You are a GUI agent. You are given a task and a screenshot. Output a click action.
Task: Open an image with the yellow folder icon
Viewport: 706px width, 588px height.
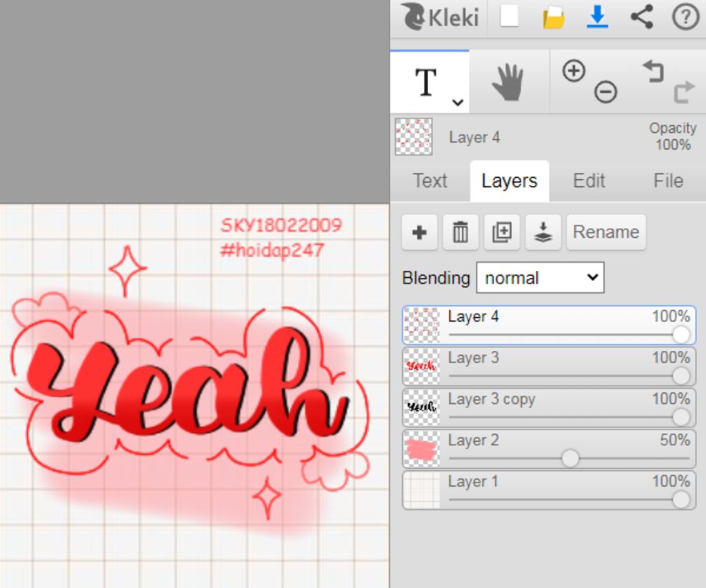[x=554, y=17]
